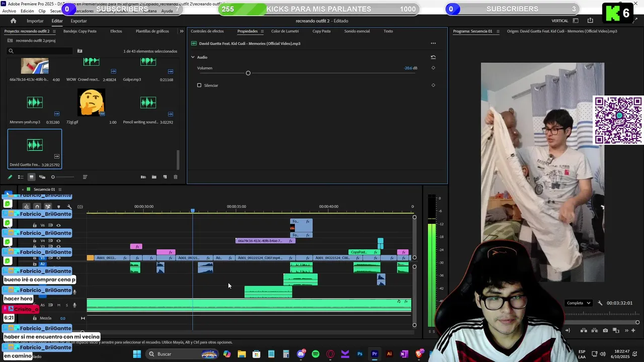The height and width of the screenshot is (362, 644).
Task: Expand hidden project panel tabs chevron
Action: coord(182,31)
